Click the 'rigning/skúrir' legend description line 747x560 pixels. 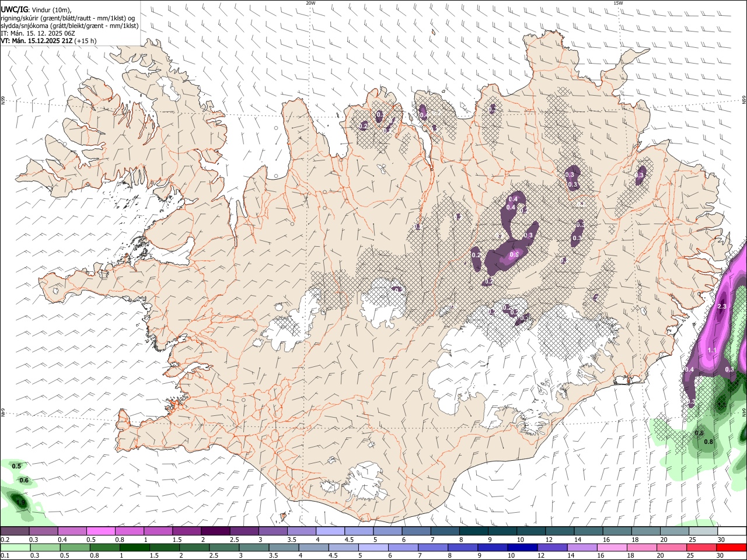click(x=68, y=18)
